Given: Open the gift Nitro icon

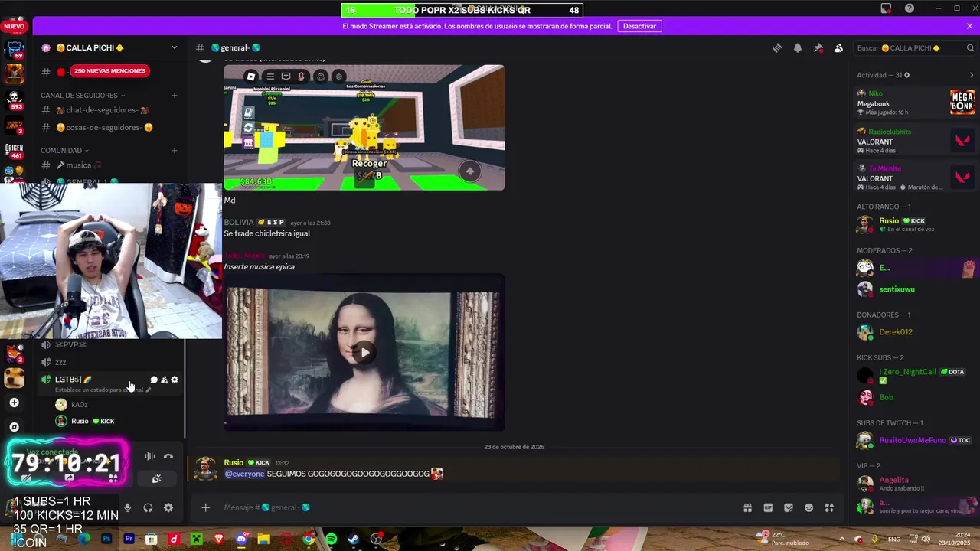Looking at the screenshot, I should click(x=747, y=507).
